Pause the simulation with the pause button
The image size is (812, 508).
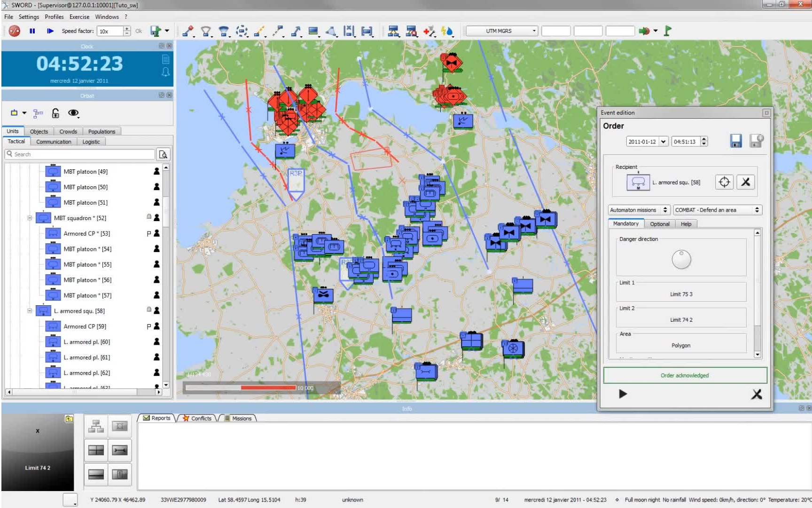32,31
